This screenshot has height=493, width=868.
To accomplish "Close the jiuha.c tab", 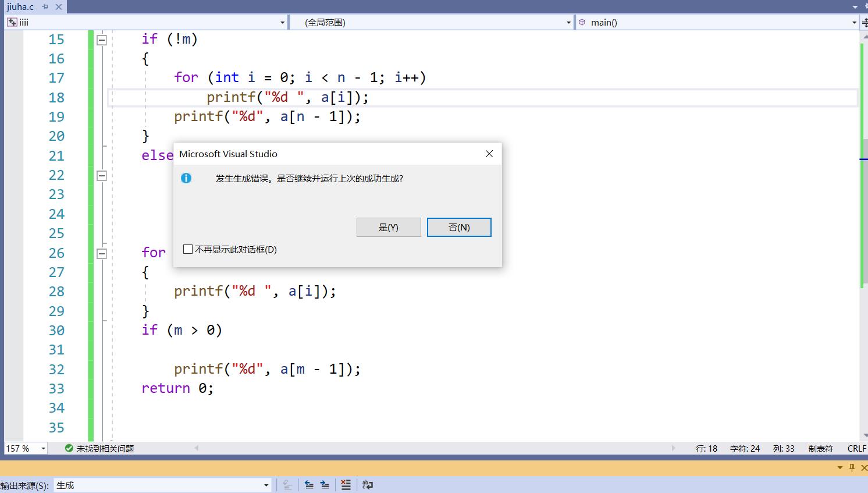I will click(x=59, y=7).
